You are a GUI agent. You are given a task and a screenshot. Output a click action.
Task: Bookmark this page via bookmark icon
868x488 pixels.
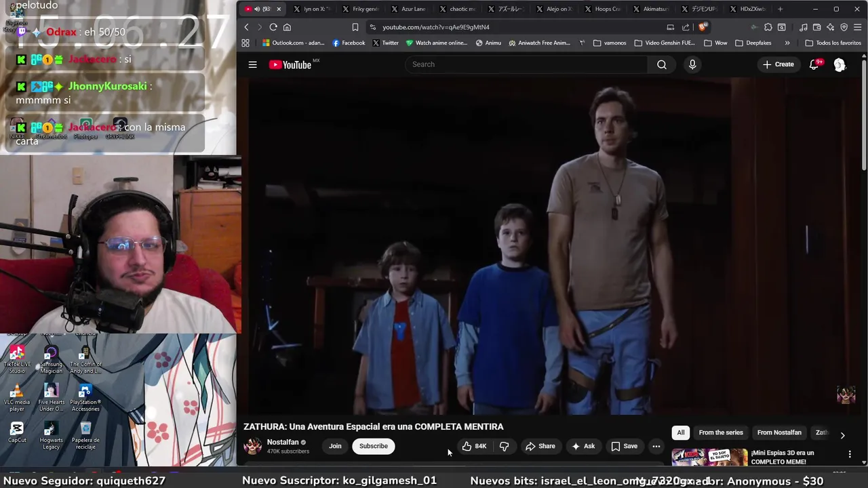pos(355,27)
